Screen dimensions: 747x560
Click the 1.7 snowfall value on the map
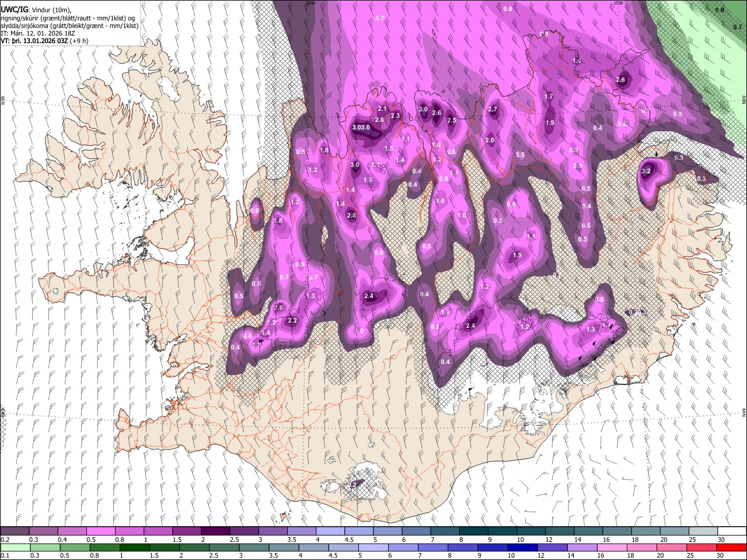[x=549, y=97]
